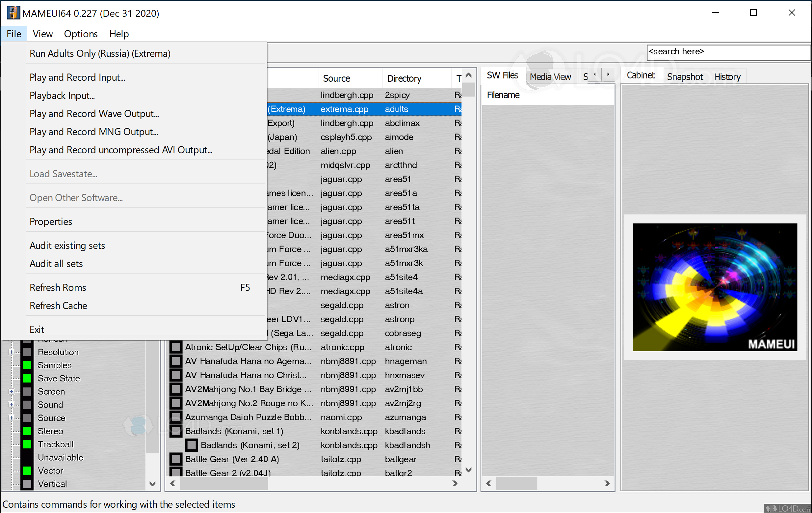Screen dimensions: 812x513
Task: Expand the Source tree node
Action: click(x=11, y=418)
